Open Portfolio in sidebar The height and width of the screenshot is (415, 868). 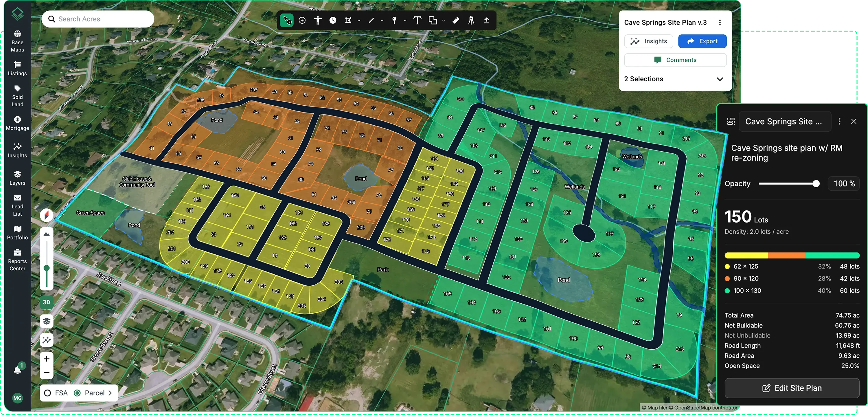coord(18,233)
